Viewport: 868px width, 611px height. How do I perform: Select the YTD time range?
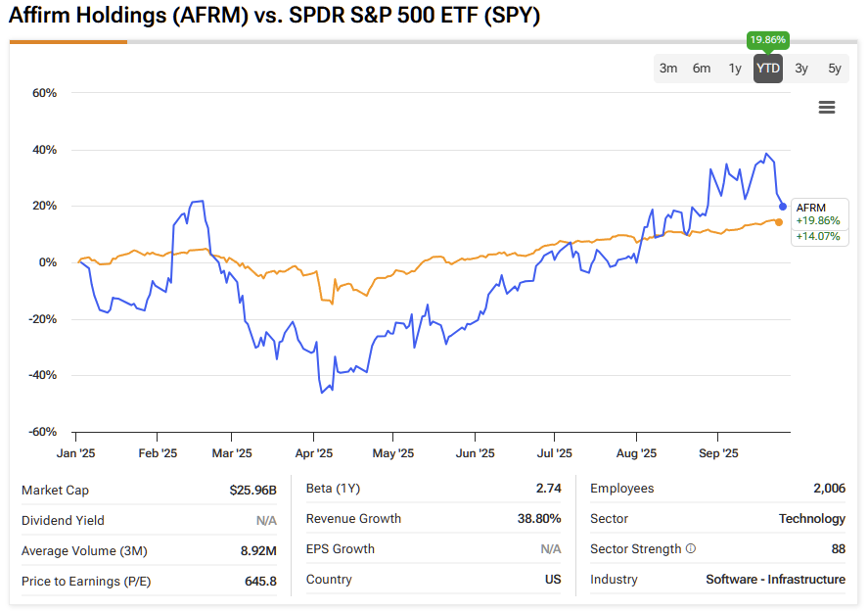click(768, 69)
